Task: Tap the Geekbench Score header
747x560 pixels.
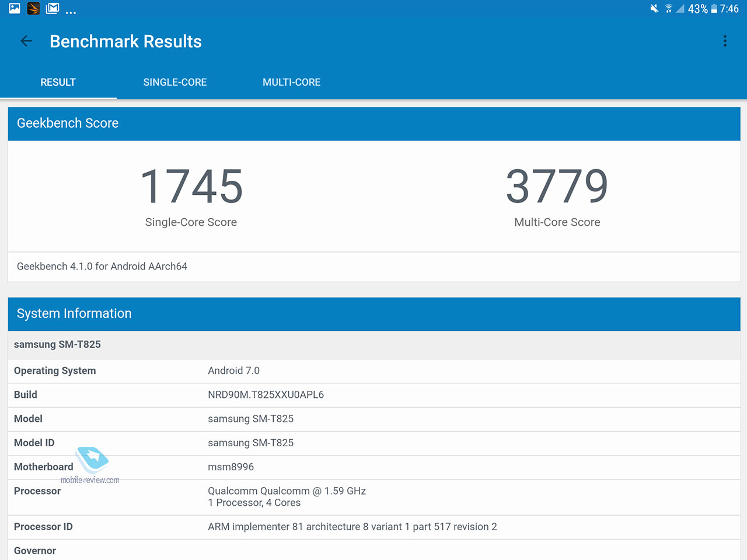Action: click(374, 123)
